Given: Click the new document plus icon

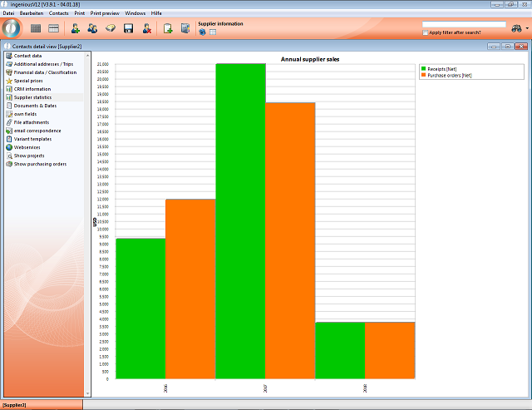Looking at the screenshot, I should [x=168, y=28].
